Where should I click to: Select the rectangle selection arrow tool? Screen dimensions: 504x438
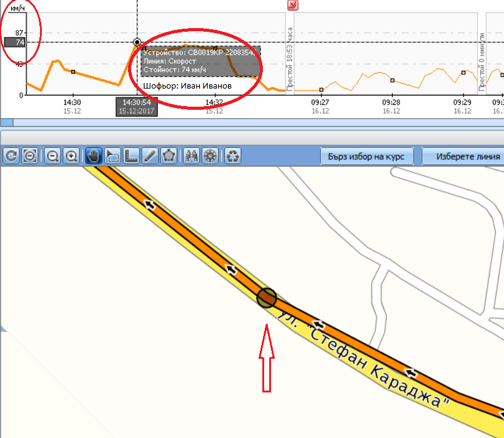(112, 156)
